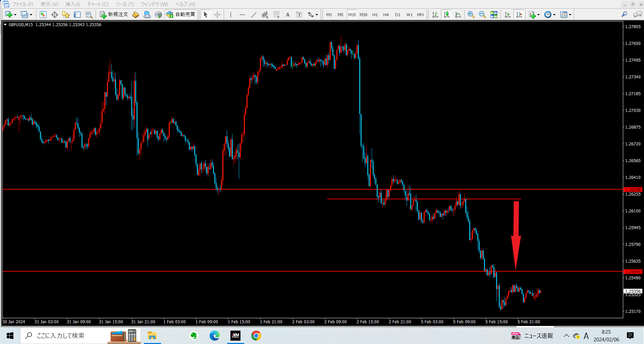
Task: Switch timeframe to M1
Action: coord(329,15)
